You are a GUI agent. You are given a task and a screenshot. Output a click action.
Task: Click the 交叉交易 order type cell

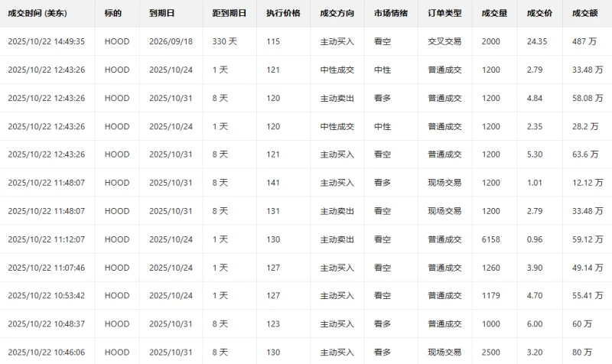click(444, 41)
